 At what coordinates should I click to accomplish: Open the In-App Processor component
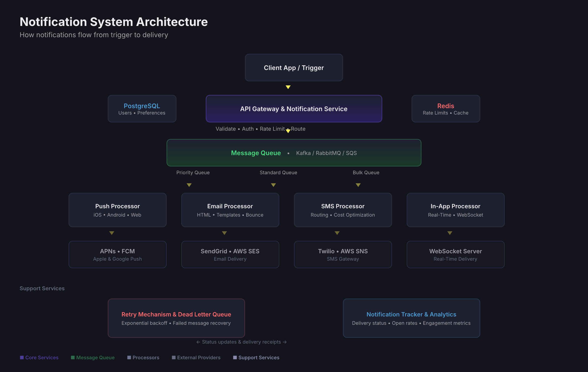click(455, 210)
